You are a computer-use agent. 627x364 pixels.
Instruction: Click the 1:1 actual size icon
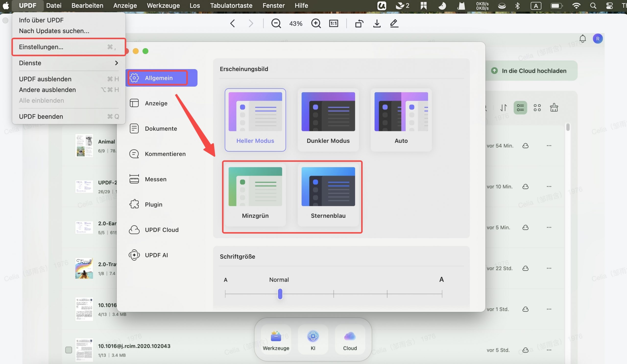(x=333, y=24)
